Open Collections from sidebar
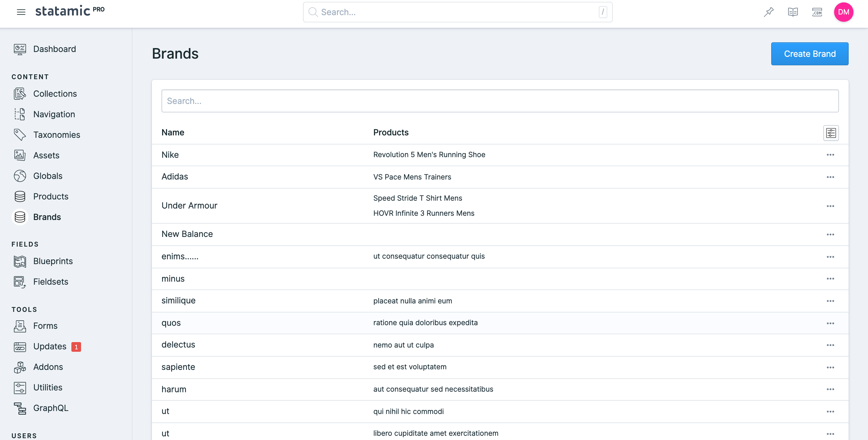Screen dimensions: 868x440 55,94
